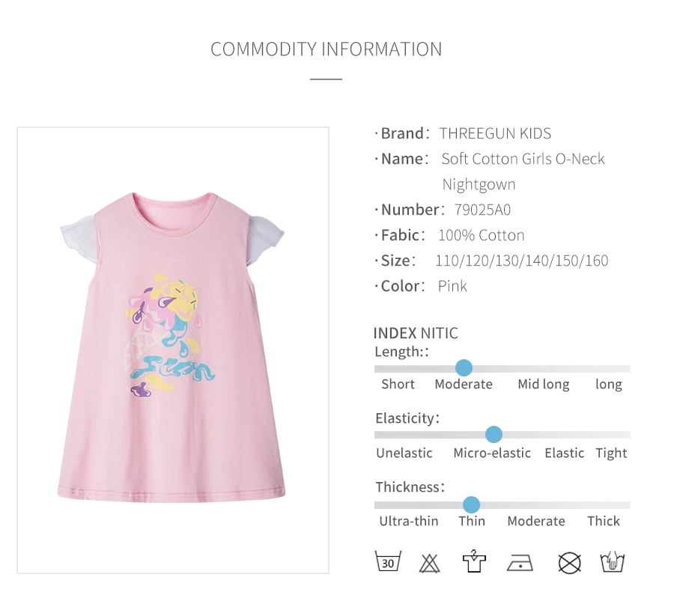Click the COMMODITY INFORMATION heading

point(326,49)
